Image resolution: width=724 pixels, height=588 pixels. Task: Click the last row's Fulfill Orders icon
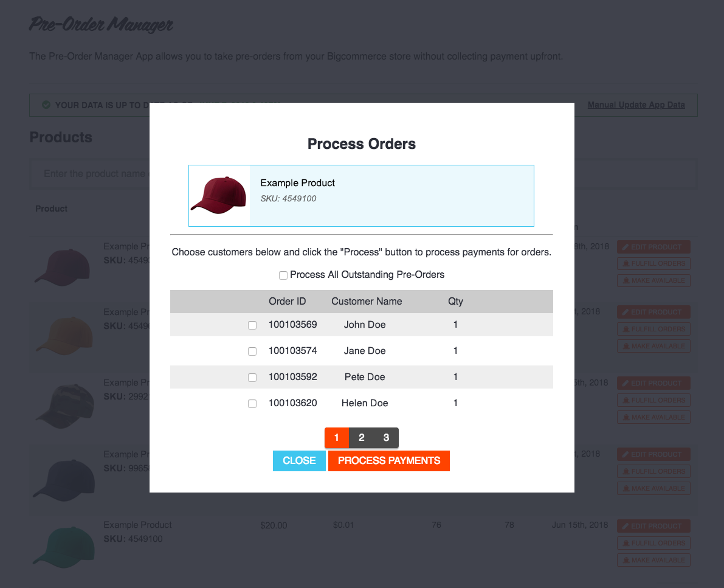pyautogui.click(x=626, y=543)
